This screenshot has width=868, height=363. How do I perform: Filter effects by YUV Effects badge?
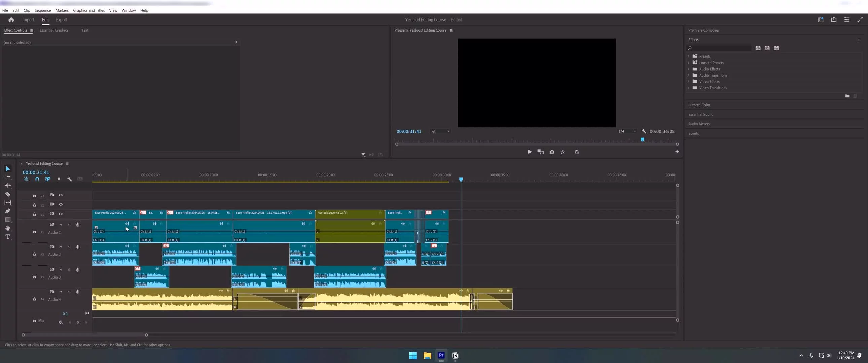pyautogui.click(x=776, y=48)
